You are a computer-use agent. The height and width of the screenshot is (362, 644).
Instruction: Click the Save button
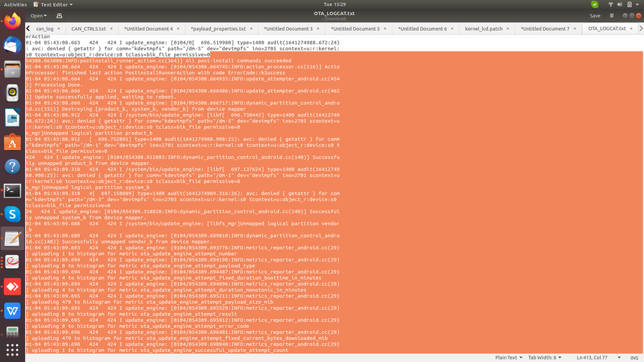click(595, 15)
